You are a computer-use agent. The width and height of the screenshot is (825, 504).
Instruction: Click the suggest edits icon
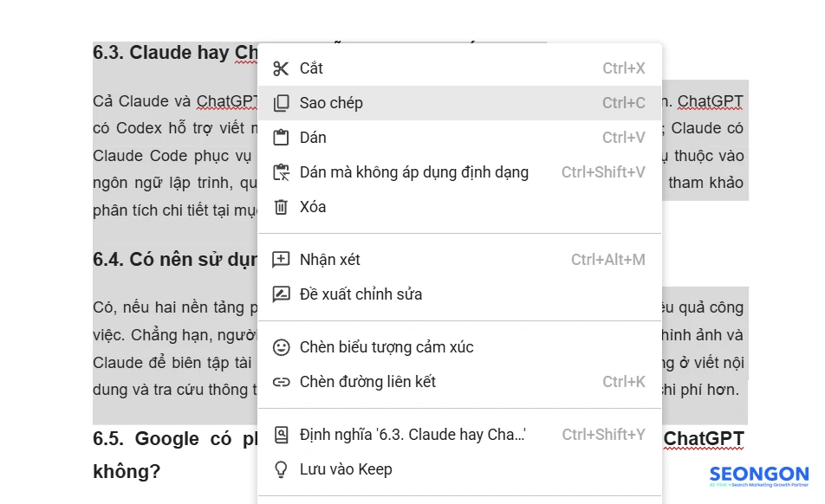pos(281,294)
